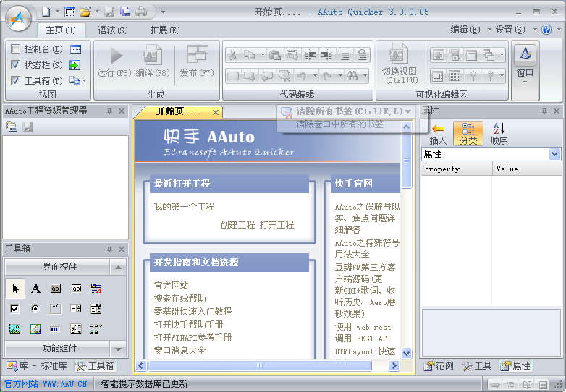Image resolution: width=566 pixels, height=392 pixels.
Task: Toggle 分类 categorized view in properties
Action: point(468,134)
